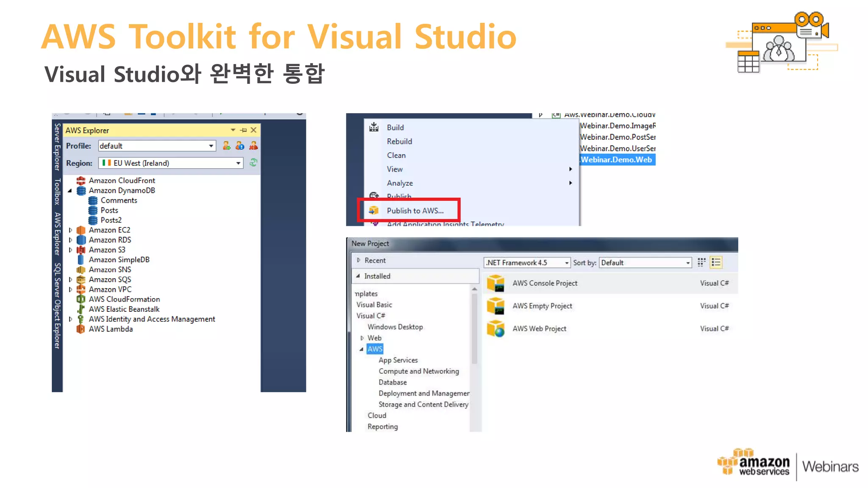The image size is (868, 488).
Task: Select AWS Lambda label in tree
Action: [111, 329]
